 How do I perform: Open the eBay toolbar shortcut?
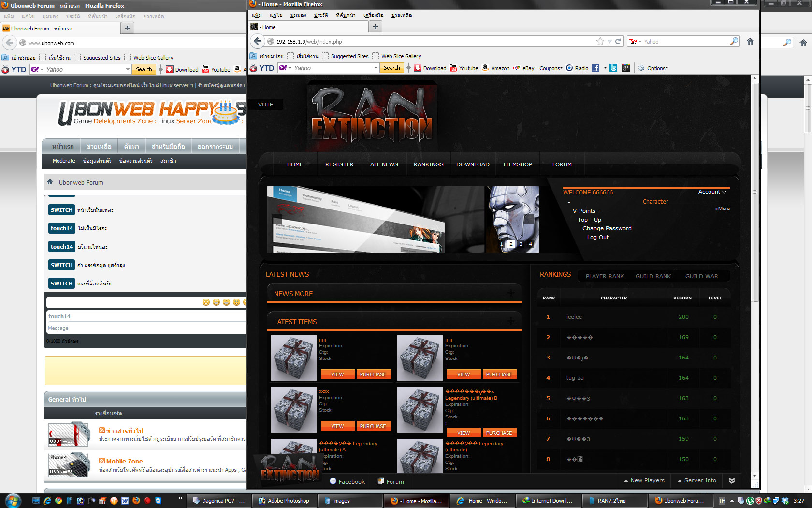(x=523, y=68)
